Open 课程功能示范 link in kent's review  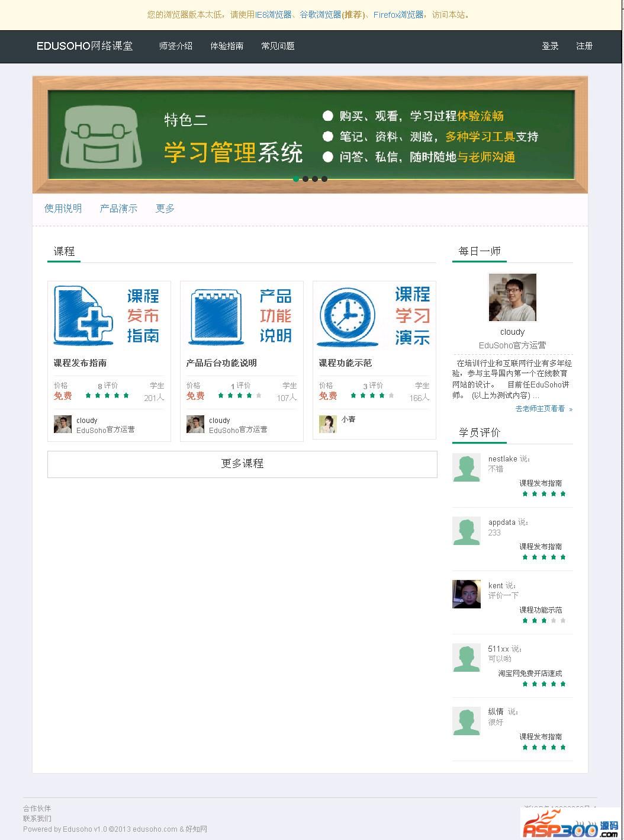click(541, 610)
